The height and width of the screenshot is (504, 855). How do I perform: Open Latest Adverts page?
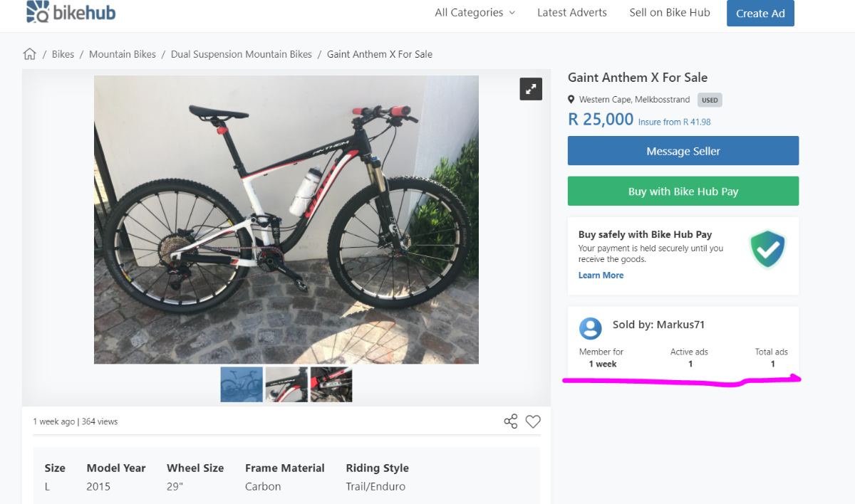(572, 13)
